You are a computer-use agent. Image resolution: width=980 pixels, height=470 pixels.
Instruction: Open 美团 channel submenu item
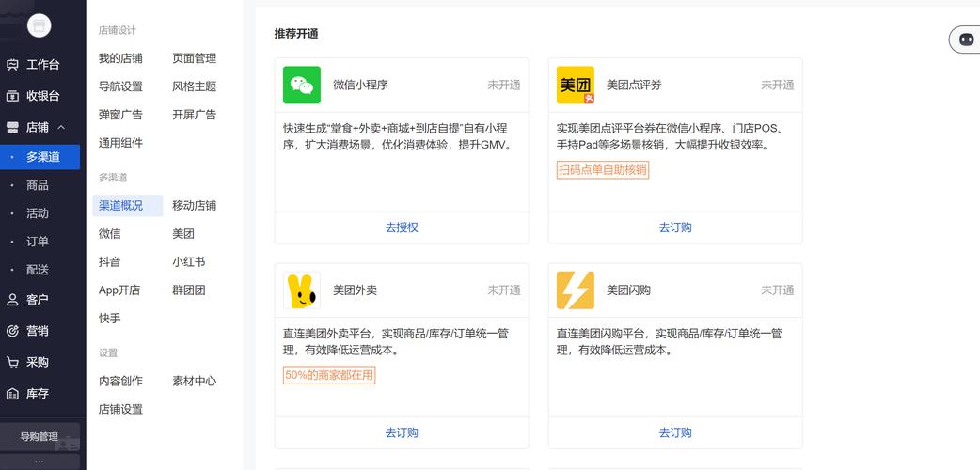(183, 234)
